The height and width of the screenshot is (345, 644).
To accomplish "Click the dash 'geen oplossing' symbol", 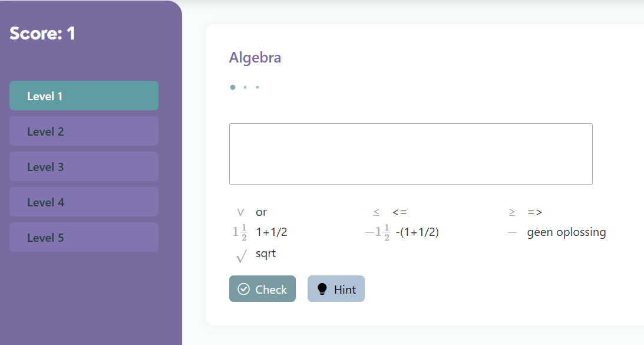I will 512,233.
